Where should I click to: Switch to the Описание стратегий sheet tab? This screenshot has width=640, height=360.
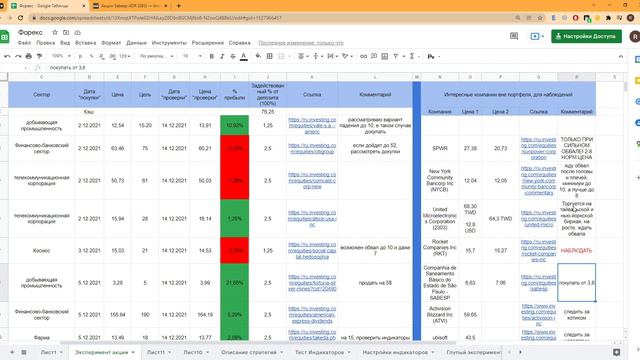pos(252,352)
